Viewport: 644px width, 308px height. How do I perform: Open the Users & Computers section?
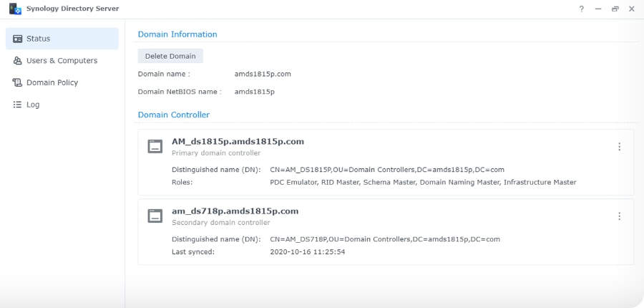[x=62, y=61]
